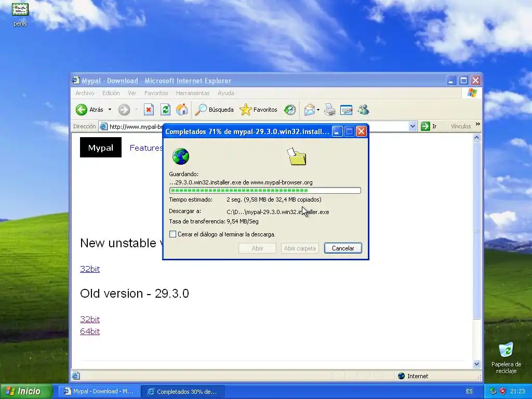532x399 pixels.
Task: Open the Features link on the page
Action: tap(146, 148)
